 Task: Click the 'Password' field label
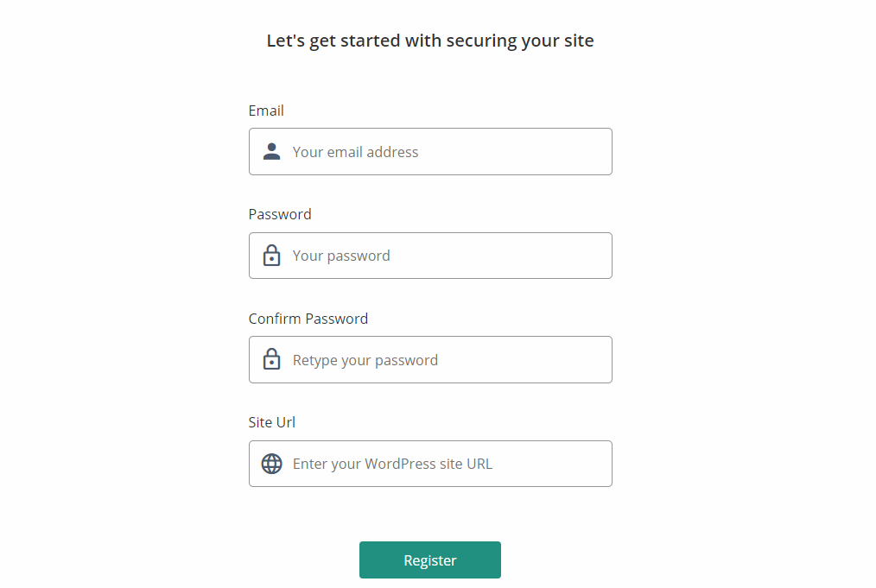280,214
